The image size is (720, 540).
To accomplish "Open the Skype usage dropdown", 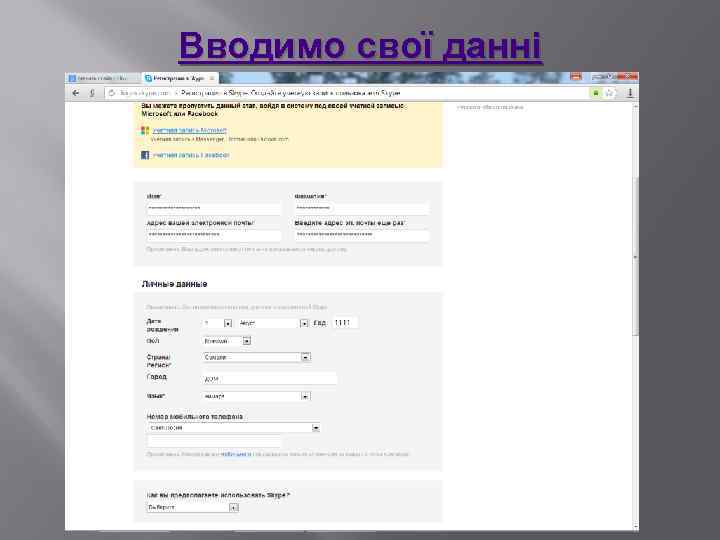I will [193, 507].
